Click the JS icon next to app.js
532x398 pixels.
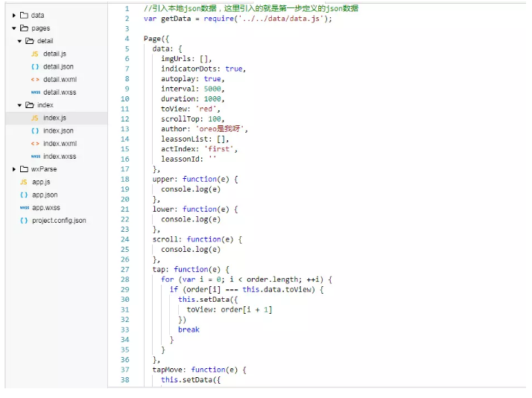[24, 182]
